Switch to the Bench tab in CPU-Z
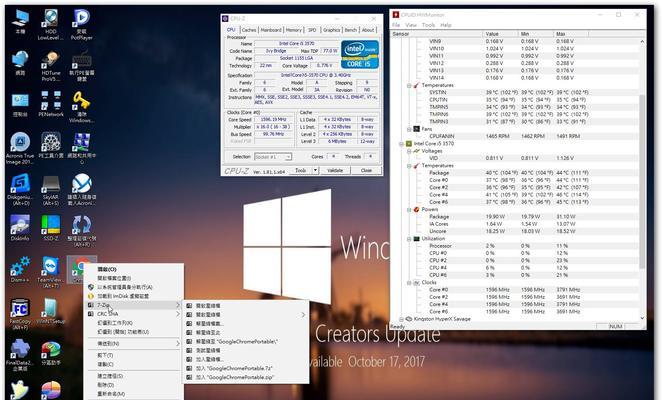 click(350, 30)
